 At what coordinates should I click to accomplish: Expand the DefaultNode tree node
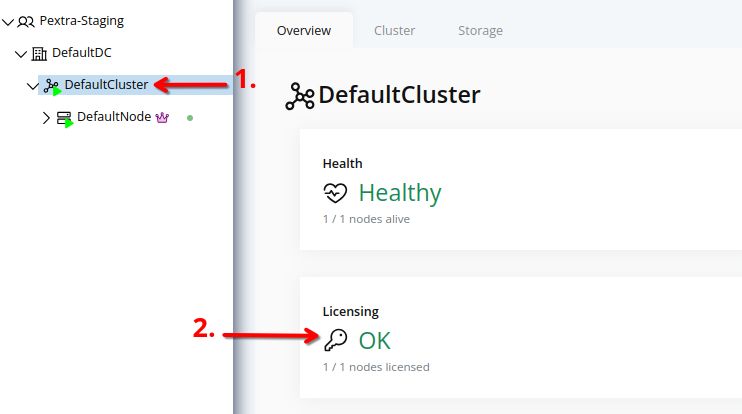tap(46, 118)
